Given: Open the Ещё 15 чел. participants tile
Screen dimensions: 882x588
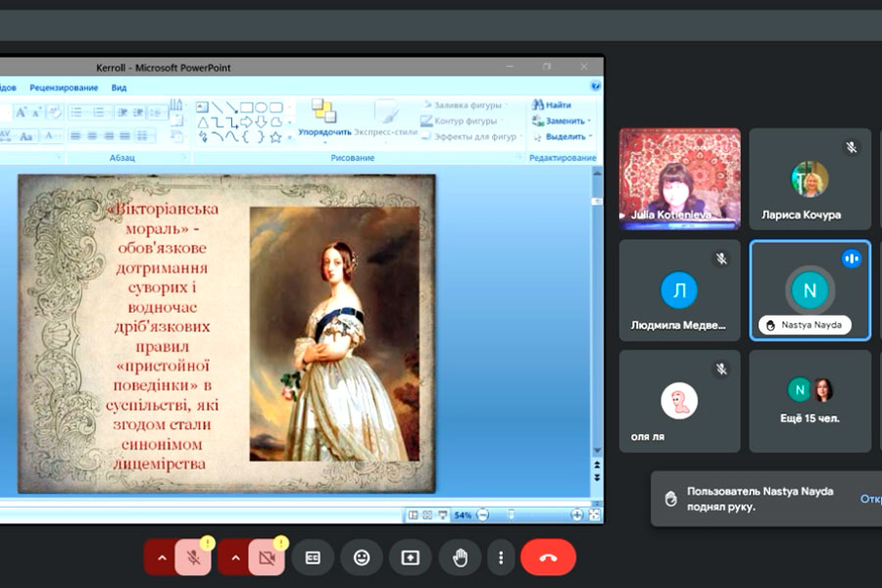Looking at the screenshot, I should tap(809, 400).
